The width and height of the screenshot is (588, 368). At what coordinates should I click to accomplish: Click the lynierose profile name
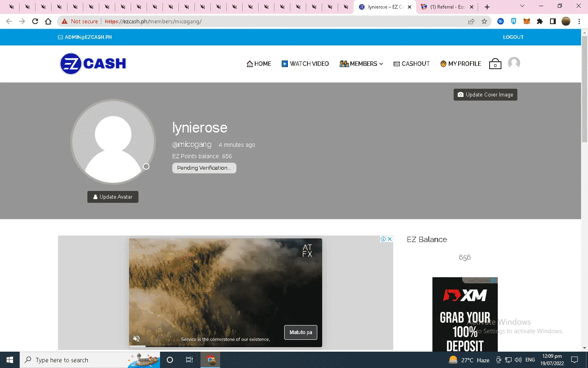coord(200,128)
